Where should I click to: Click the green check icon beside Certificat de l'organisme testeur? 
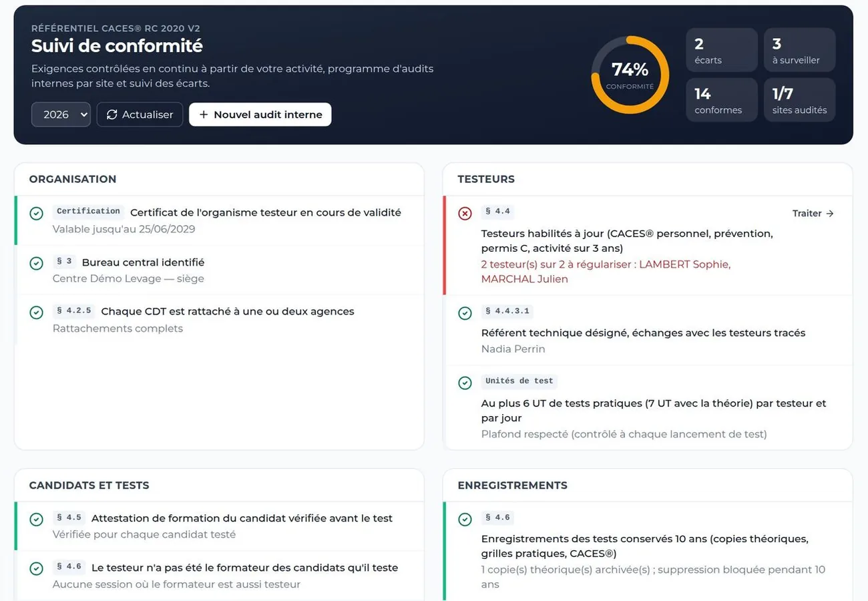coord(37,214)
